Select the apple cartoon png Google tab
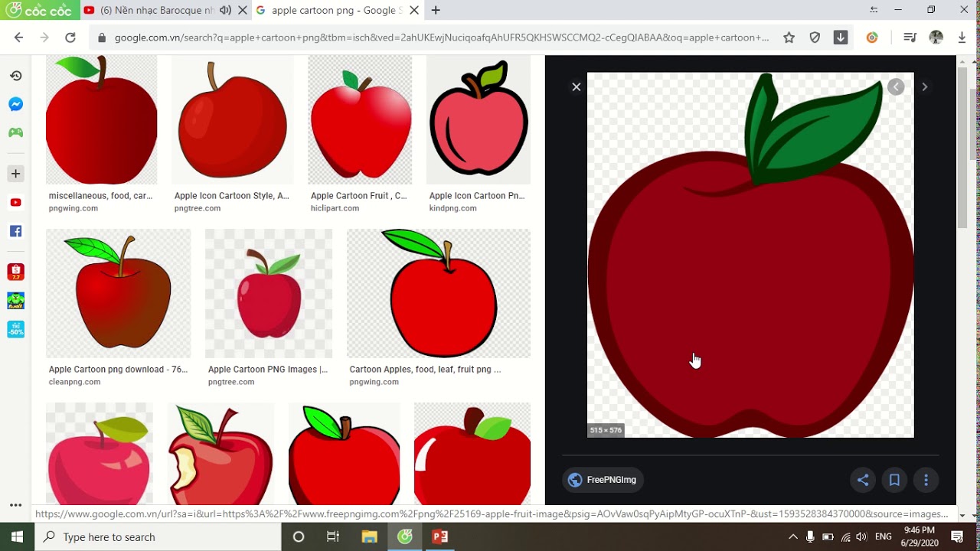 [337, 11]
